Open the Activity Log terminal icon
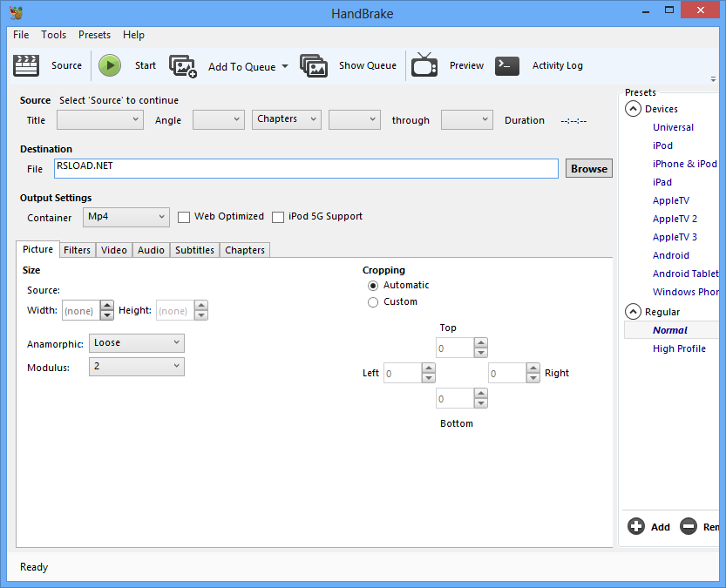Image resolution: width=726 pixels, height=588 pixels. click(506, 65)
